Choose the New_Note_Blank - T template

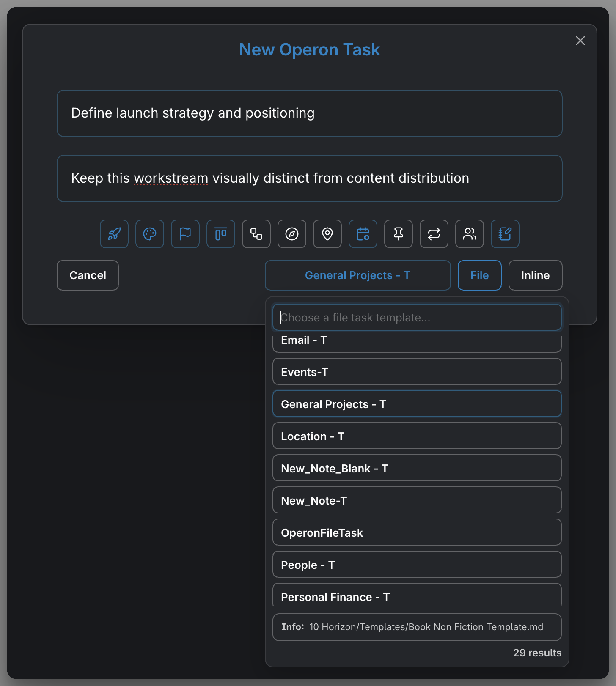417,468
